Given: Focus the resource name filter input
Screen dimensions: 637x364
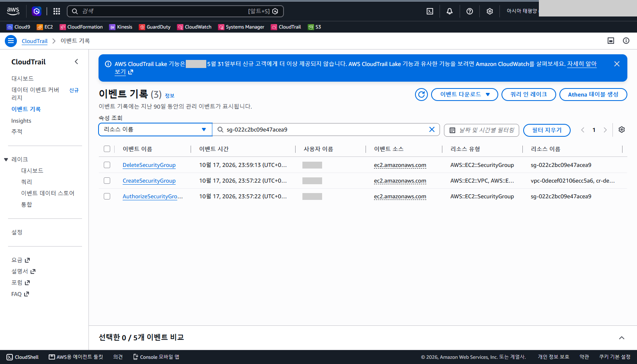Looking at the screenshot, I should pos(326,130).
